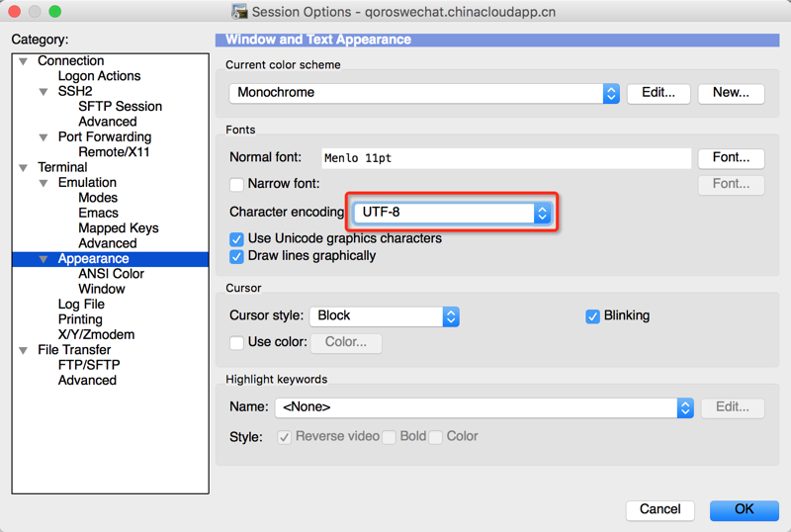
Task: Select SFTP Session in category tree
Action: 120,107
